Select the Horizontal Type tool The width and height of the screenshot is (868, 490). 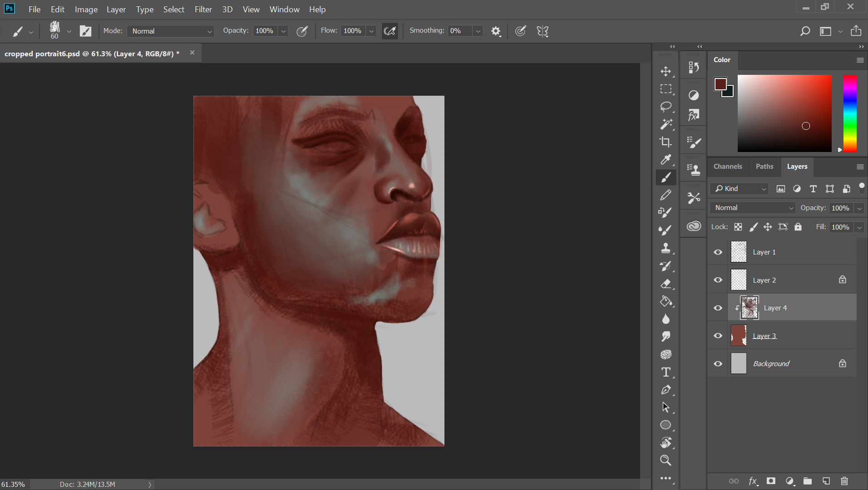pyautogui.click(x=666, y=372)
